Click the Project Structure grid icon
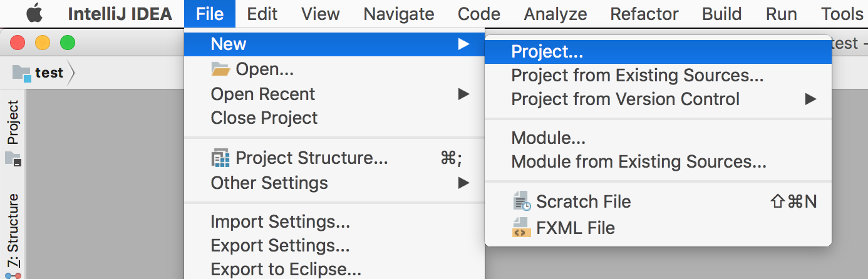Image resolution: width=868 pixels, height=279 pixels. pos(220,159)
